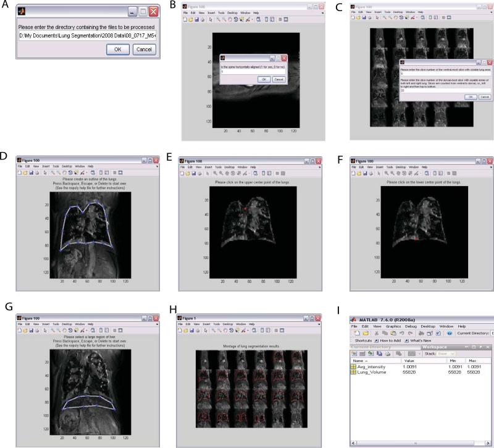Select Data Cursor tool in liver region window
Image resolution: width=494 pixels, height=448 pixels.
point(76,331)
